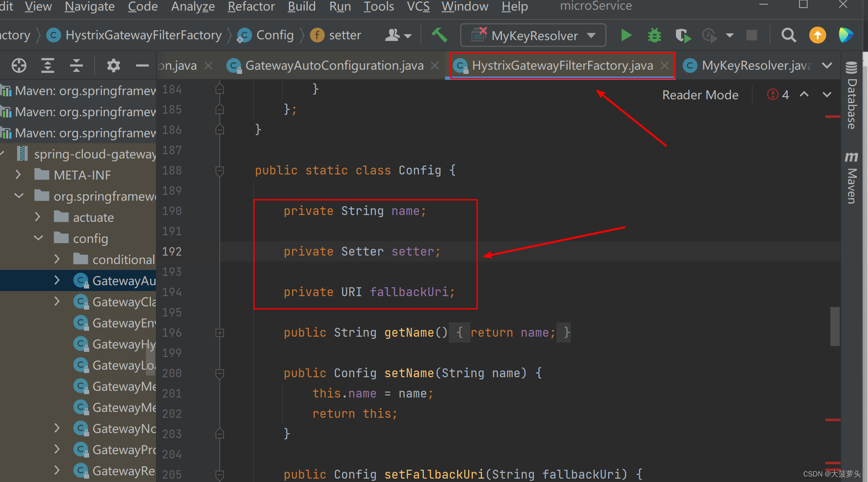
Task: Click the profiler run icon
Action: tap(710, 35)
